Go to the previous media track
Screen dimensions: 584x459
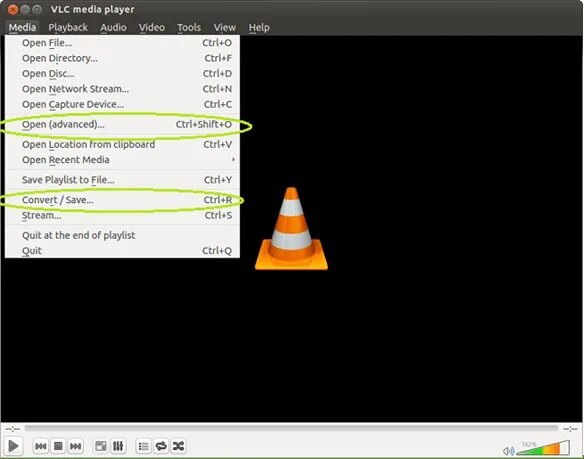coord(41,446)
